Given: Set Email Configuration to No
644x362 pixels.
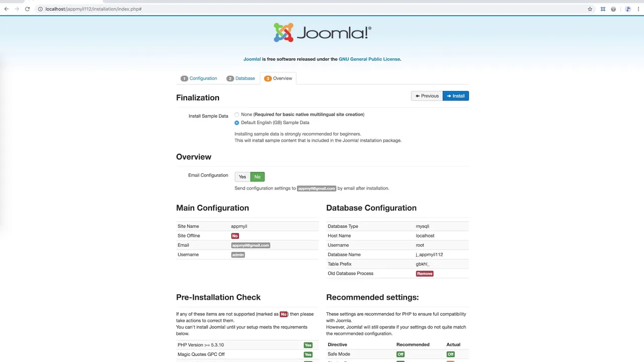Looking at the screenshot, I should pos(257,177).
